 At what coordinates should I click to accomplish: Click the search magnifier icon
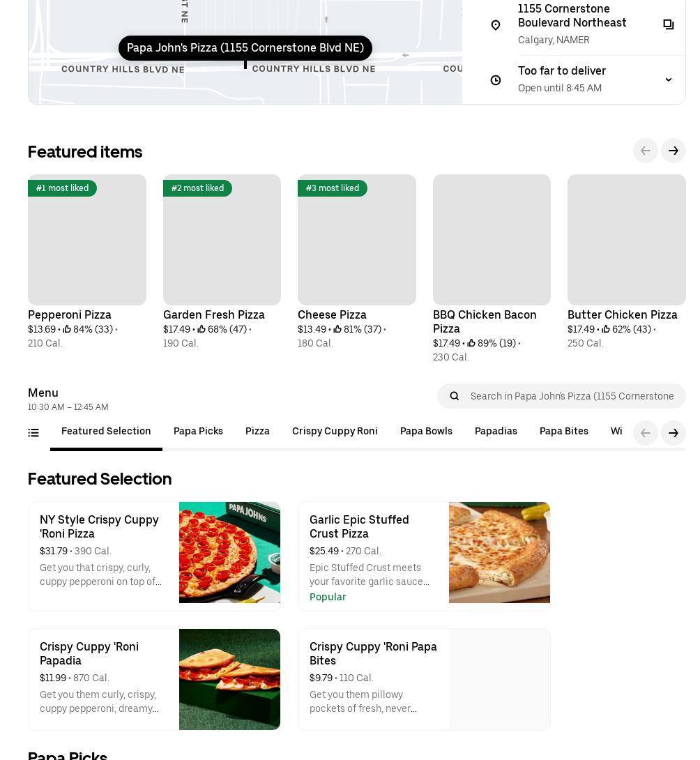click(455, 396)
